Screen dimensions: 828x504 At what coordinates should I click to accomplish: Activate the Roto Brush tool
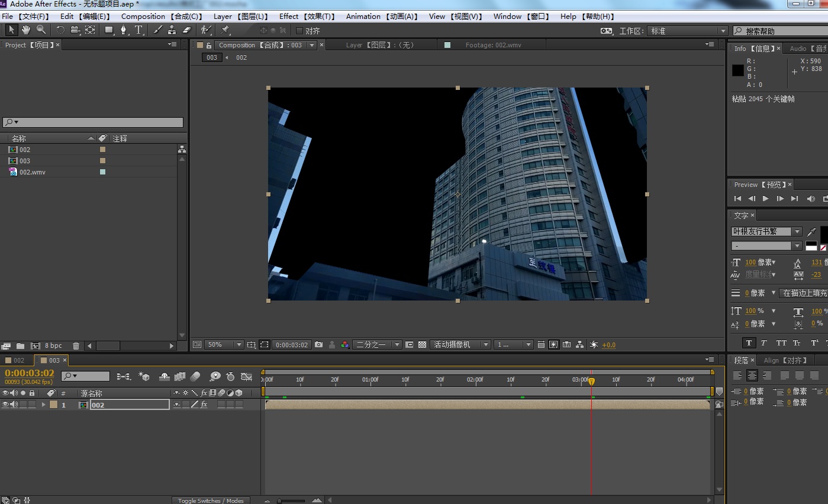coord(205,30)
